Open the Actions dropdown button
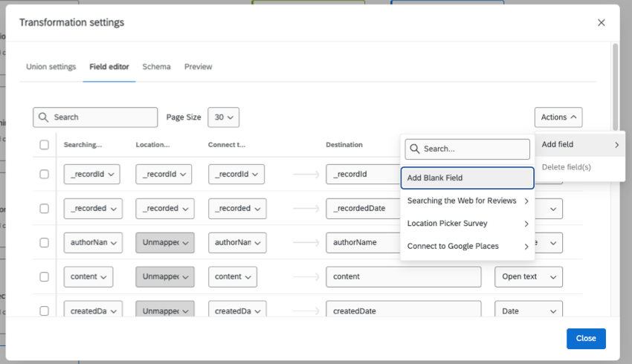Viewport: 632px width, 364px height. tap(558, 117)
